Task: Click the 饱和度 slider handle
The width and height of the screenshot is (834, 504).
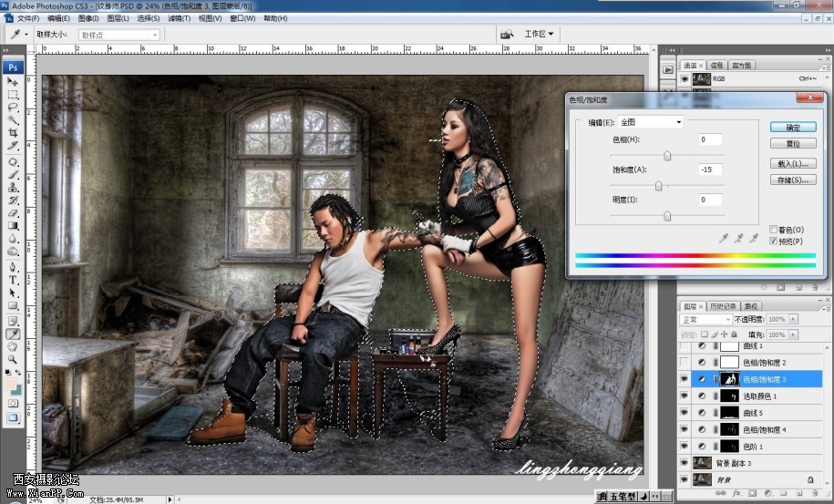Action: coord(658,186)
